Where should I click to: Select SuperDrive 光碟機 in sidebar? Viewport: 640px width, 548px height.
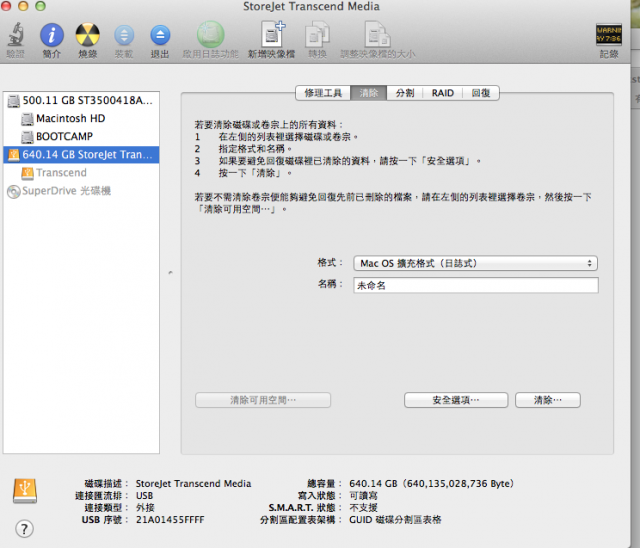[81, 191]
